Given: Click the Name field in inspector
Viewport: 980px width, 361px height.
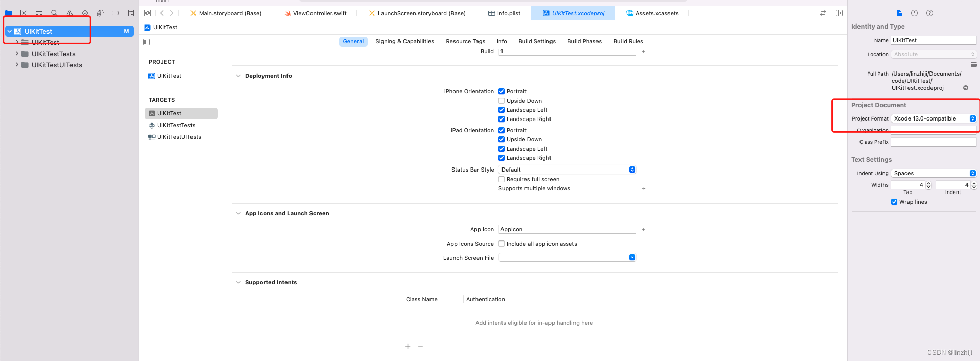Looking at the screenshot, I should pos(934,40).
